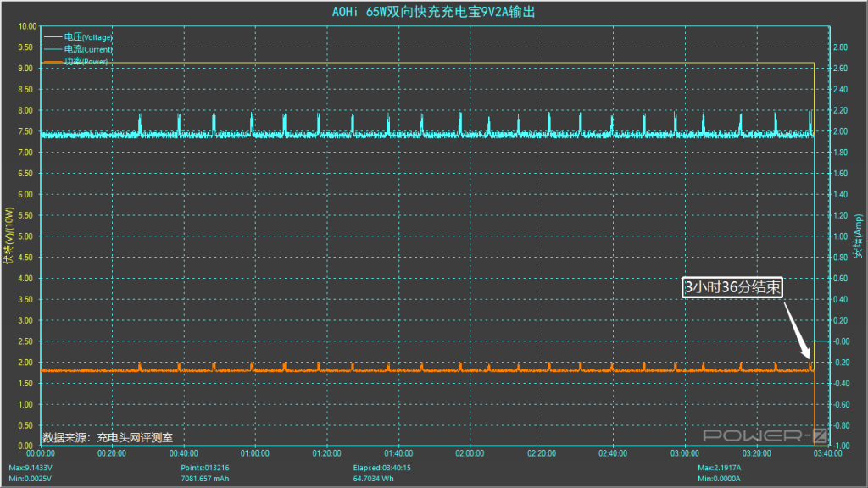The image size is (868, 488).
Task: Click the 01:20:00 time axis label
Action: coord(326,453)
